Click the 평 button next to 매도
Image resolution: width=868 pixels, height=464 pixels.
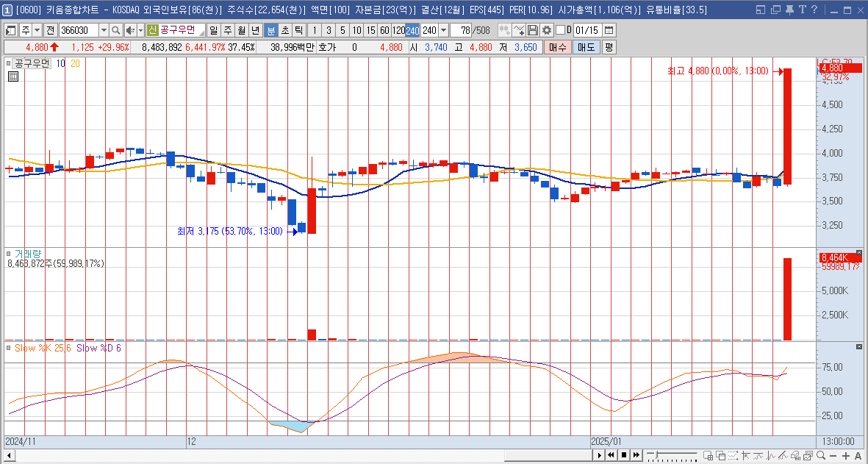click(x=609, y=47)
